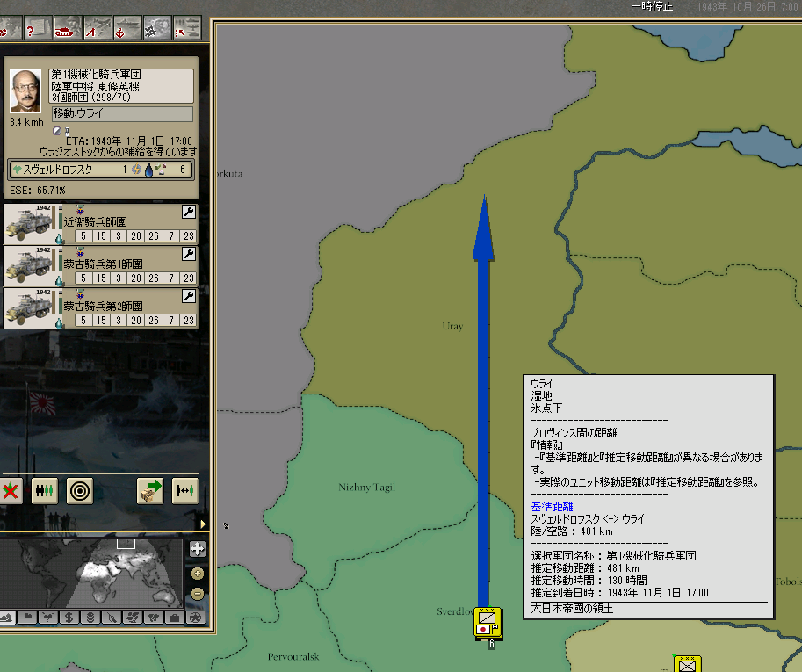The image size is (802, 672).
Task: Click the Uray province label
Action: point(452,326)
